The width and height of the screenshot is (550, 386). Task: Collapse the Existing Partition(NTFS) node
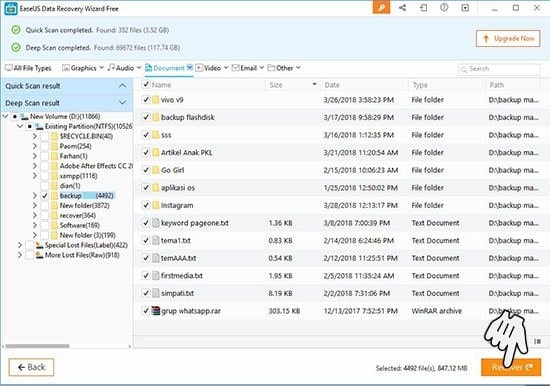[x=20, y=126]
